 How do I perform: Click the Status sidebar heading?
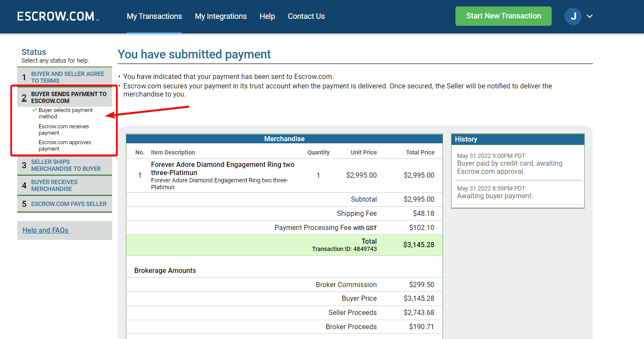34,52
